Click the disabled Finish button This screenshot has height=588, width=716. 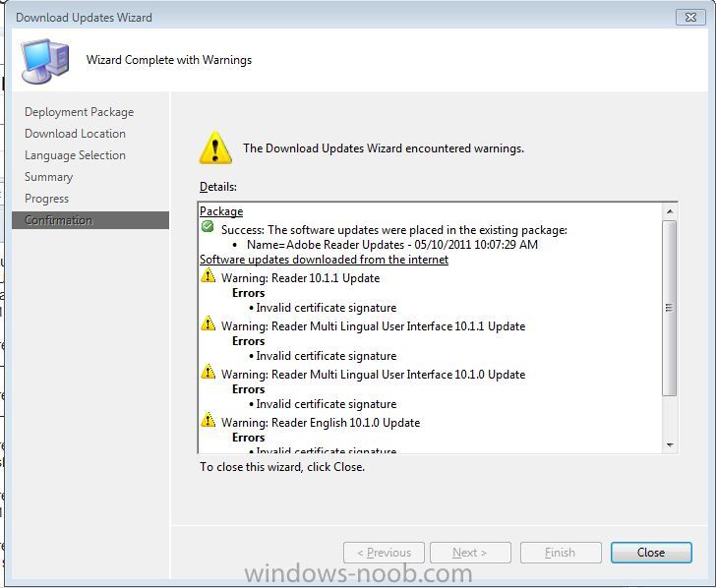click(x=561, y=553)
